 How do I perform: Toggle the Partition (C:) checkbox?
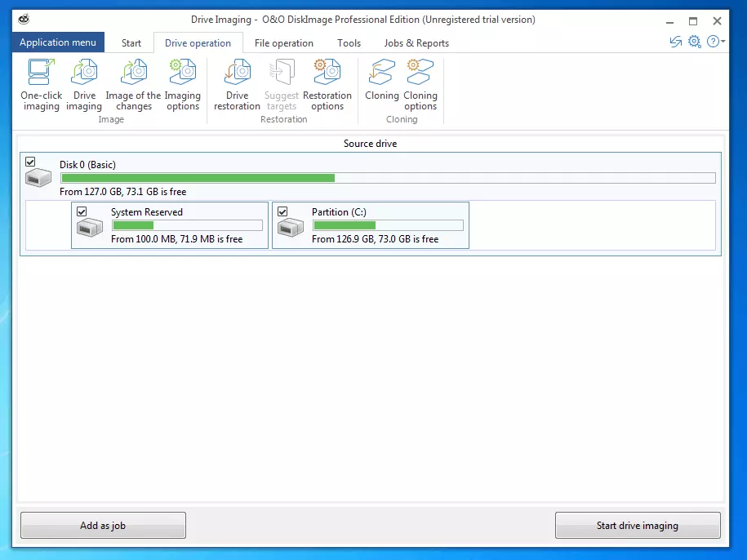click(x=282, y=211)
